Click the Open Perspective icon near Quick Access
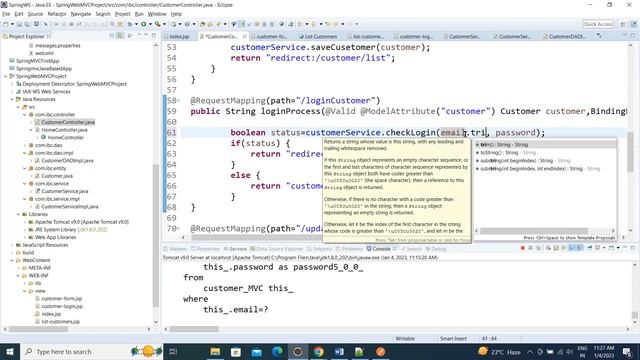This screenshot has height=360, width=640. point(623,24)
